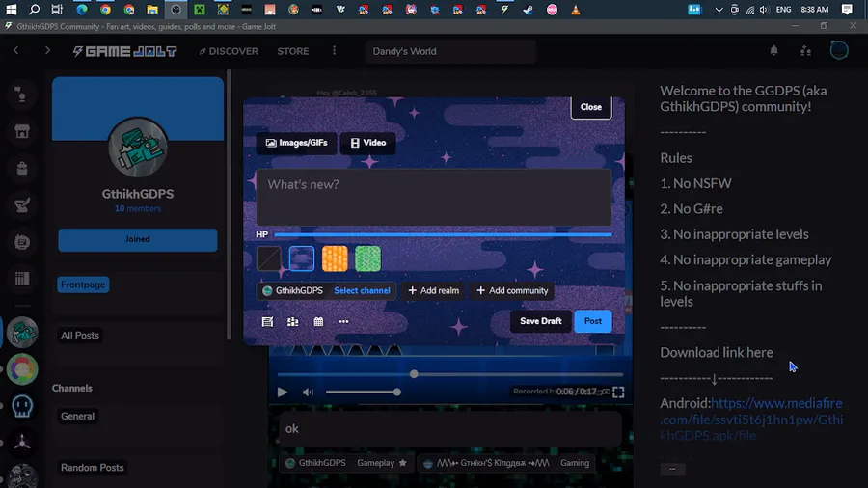
Task: Publish with the Post button
Action: [x=593, y=321]
